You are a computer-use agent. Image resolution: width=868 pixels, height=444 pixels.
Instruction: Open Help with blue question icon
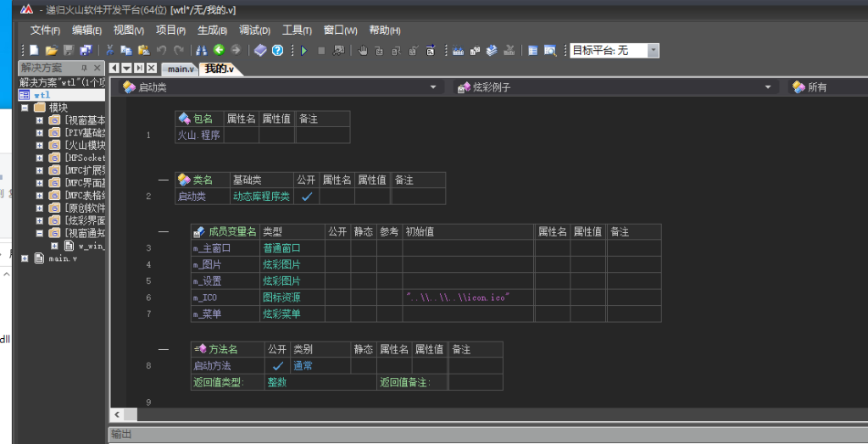click(277, 50)
